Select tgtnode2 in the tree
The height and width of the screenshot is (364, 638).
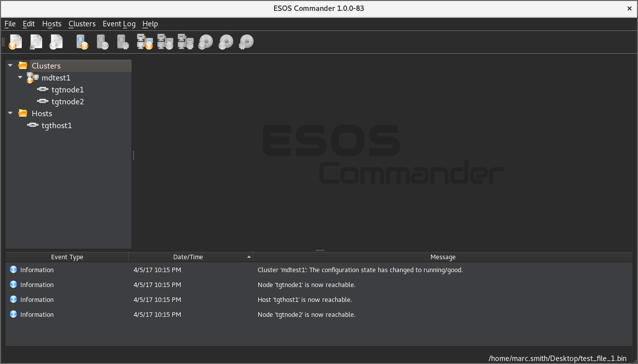[x=68, y=102]
